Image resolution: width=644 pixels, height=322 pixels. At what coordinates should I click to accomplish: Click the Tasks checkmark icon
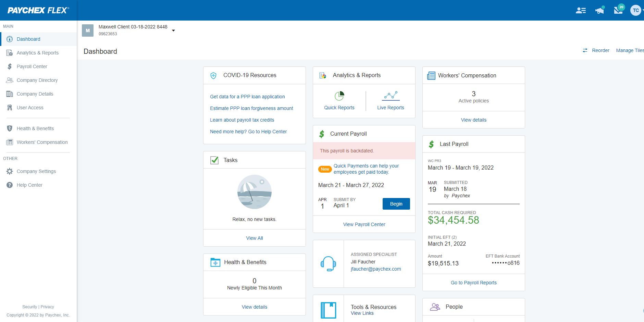(x=214, y=160)
